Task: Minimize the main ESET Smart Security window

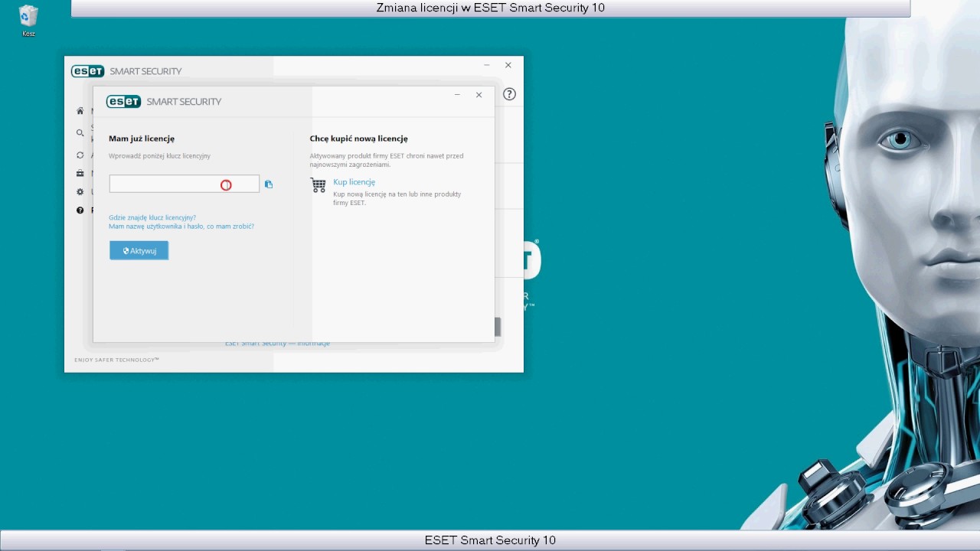Action: [486, 65]
